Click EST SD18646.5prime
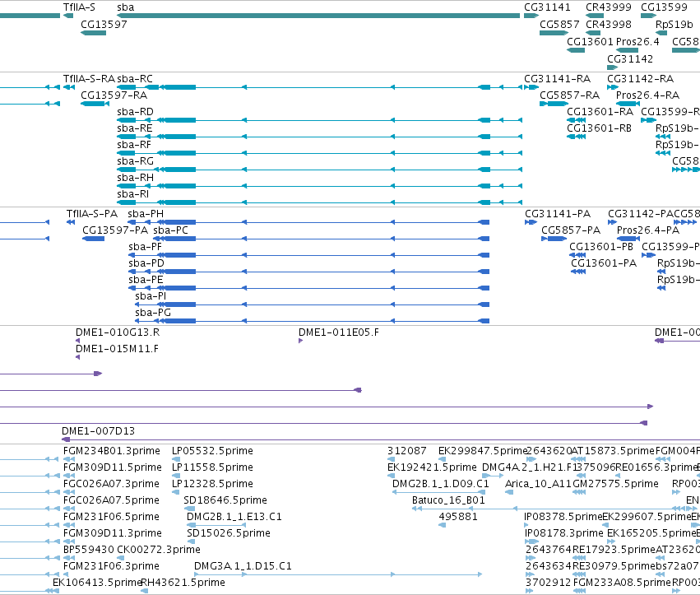This screenshot has width=700, height=595. (225, 500)
